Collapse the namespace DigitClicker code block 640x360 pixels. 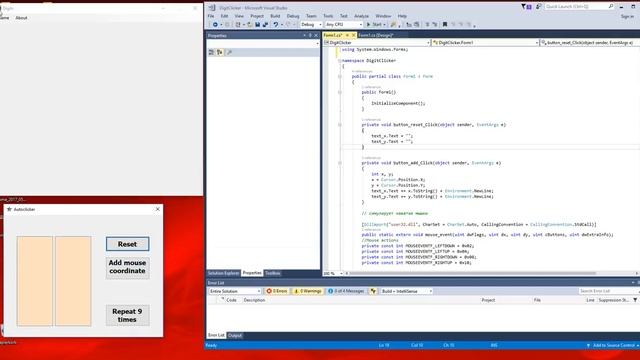(x=340, y=60)
